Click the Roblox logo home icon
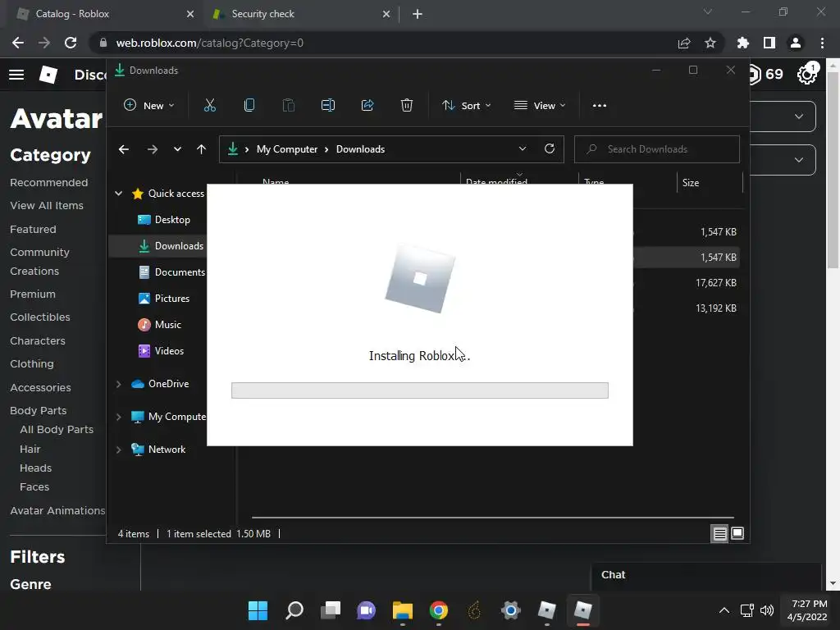The width and height of the screenshot is (840, 630). click(x=48, y=75)
